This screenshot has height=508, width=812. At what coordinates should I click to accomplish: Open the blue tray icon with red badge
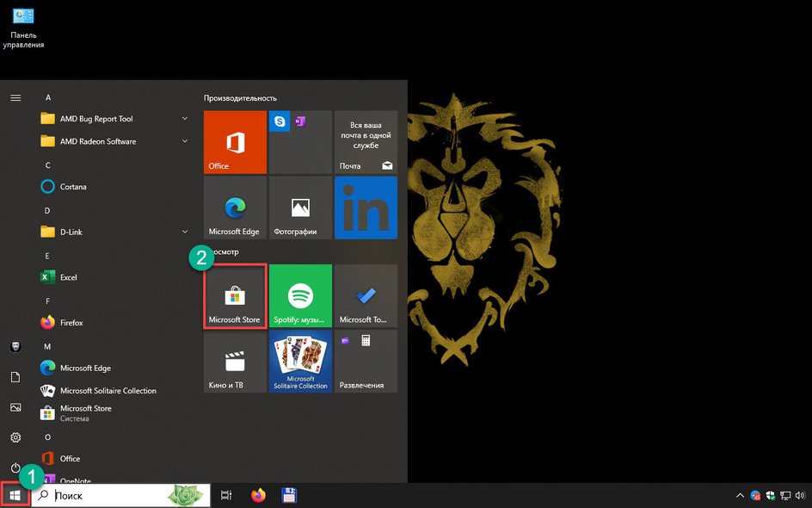pos(755,496)
